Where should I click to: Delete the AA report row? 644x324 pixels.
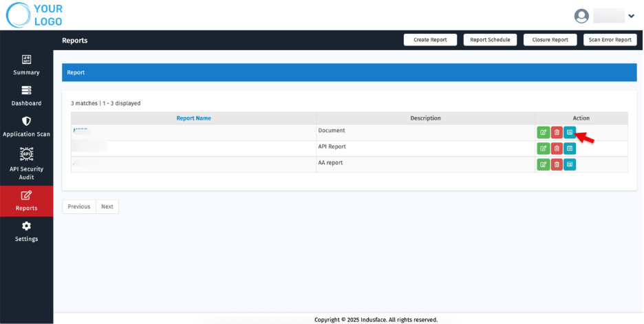click(x=557, y=164)
